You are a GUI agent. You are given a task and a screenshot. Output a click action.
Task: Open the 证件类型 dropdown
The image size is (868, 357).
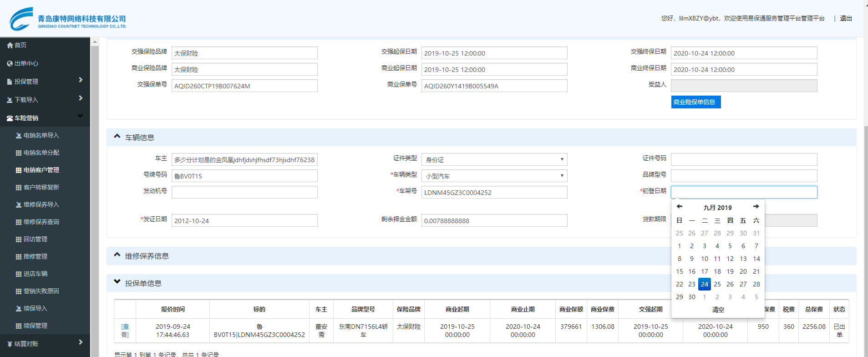[x=494, y=160]
